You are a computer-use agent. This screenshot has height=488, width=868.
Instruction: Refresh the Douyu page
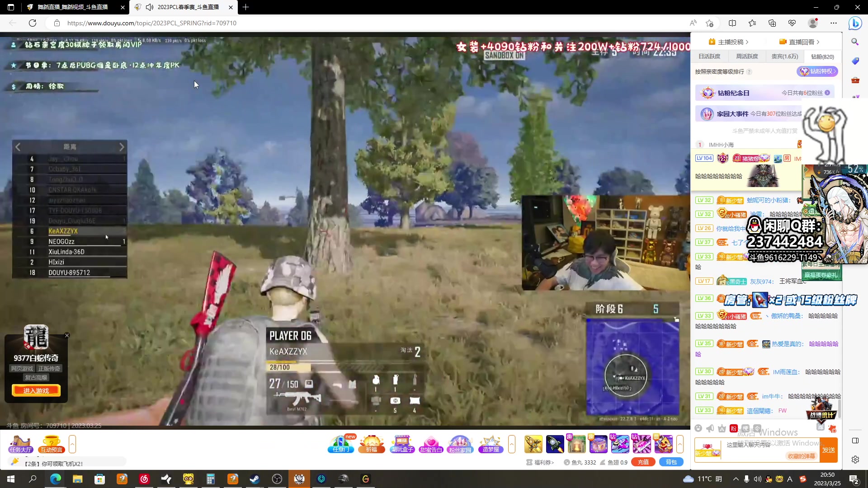click(33, 23)
